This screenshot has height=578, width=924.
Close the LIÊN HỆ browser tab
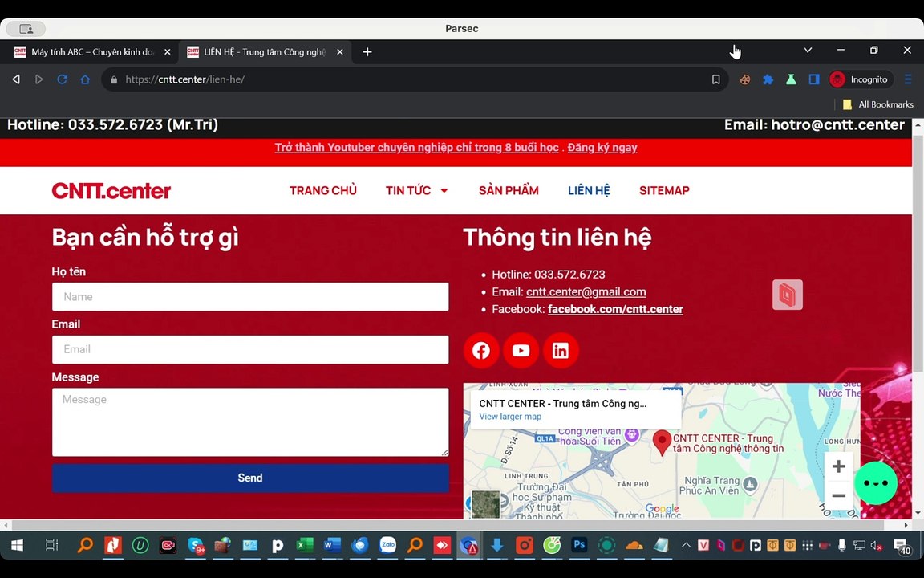(339, 52)
